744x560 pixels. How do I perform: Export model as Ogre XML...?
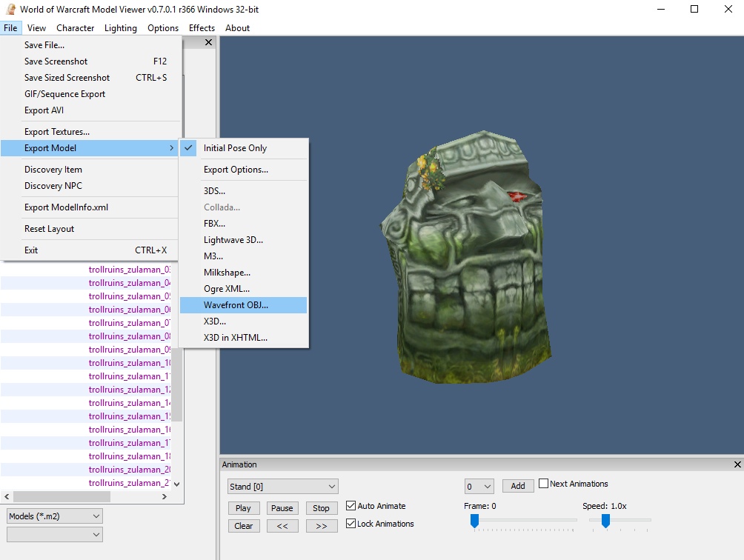coord(244,288)
